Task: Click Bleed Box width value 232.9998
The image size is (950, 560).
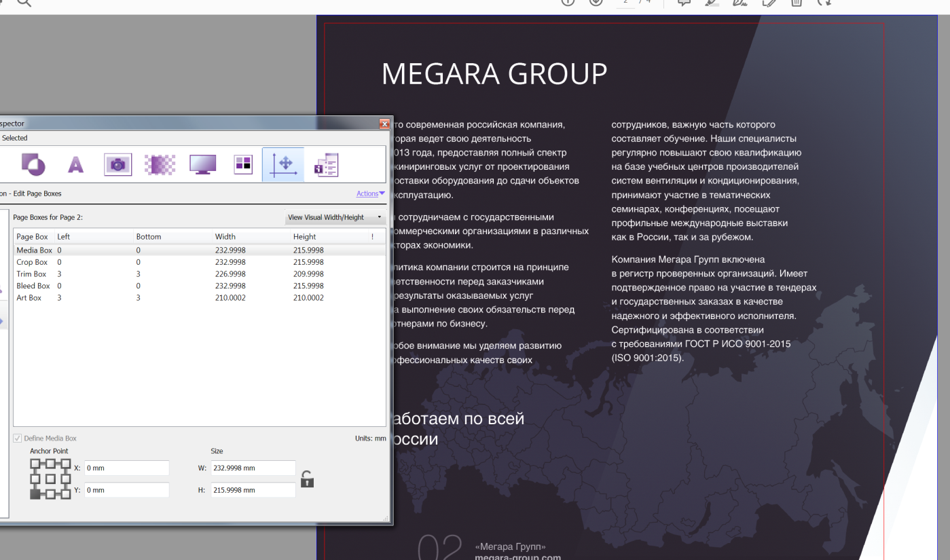Action: pos(230,286)
